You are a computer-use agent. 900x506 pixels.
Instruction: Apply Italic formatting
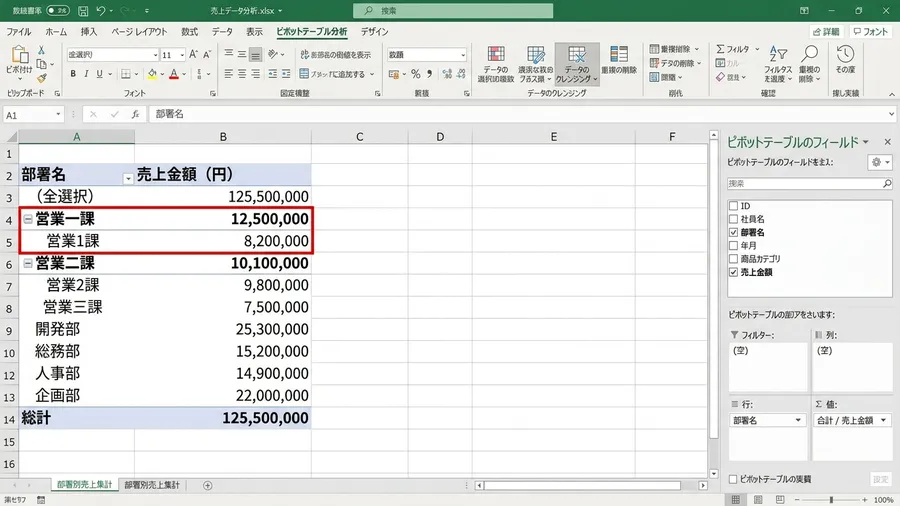tap(86, 74)
